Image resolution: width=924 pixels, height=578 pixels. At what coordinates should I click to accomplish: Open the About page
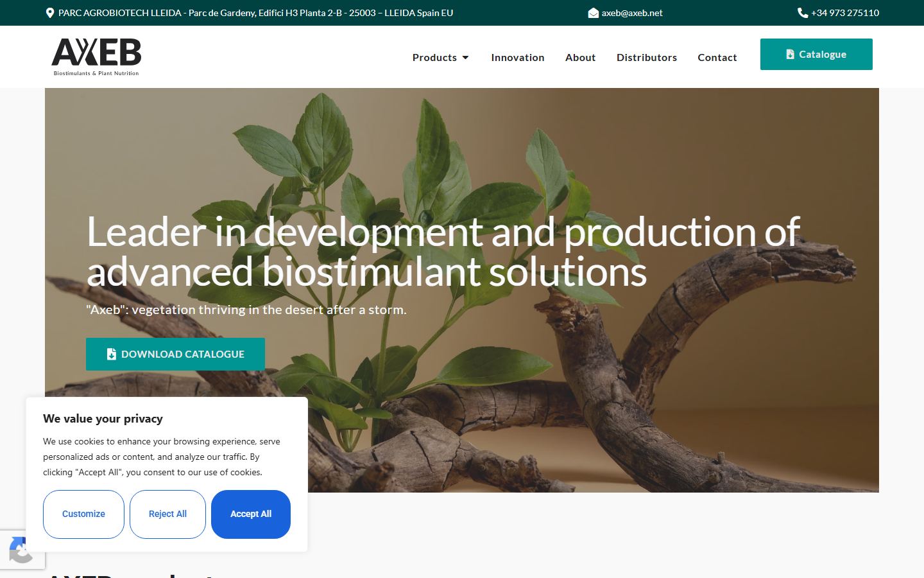(581, 57)
